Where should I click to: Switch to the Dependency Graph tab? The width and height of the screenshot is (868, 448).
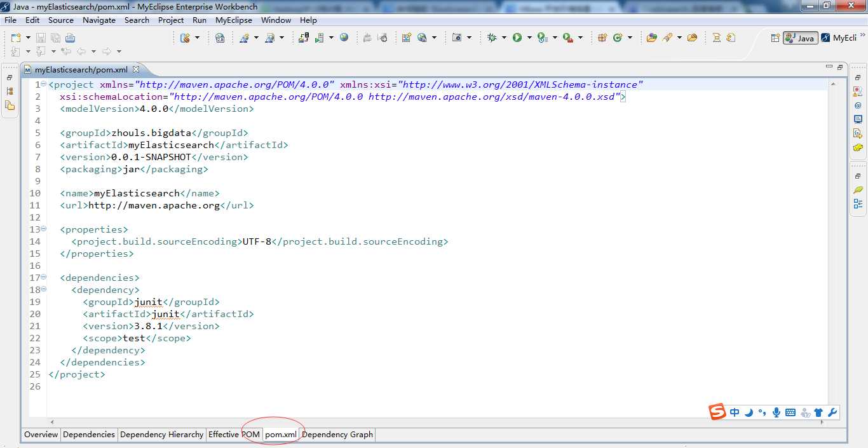337,435
